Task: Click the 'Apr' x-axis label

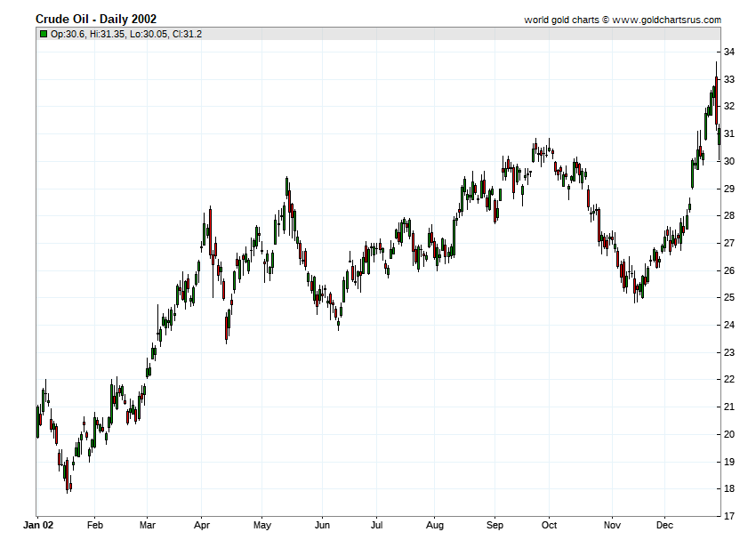Action: click(x=202, y=525)
